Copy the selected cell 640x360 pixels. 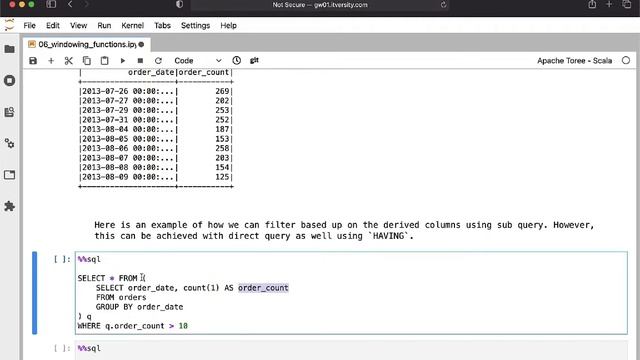tap(87, 61)
